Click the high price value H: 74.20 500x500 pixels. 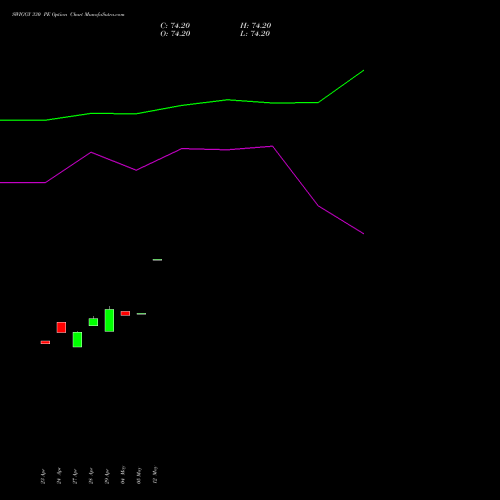[255, 26]
